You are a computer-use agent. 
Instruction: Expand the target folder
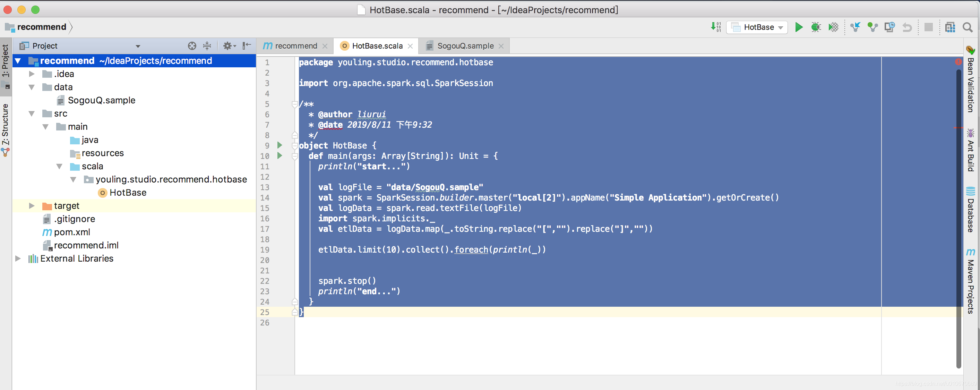coord(32,206)
